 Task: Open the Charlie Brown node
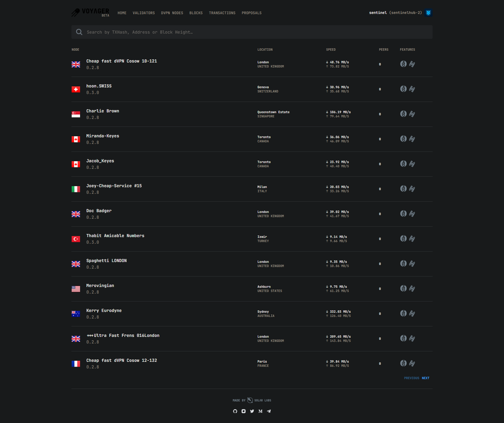point(103,111)
